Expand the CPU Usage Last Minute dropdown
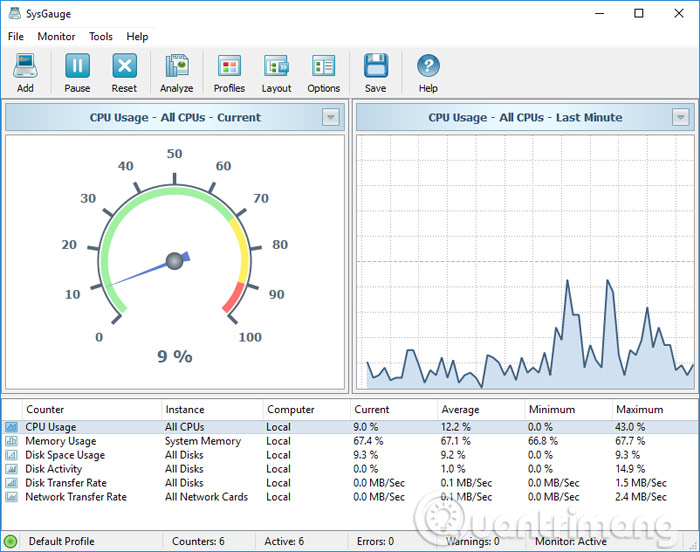This screenshot has height=552, width=700. (x=680, y=118)
